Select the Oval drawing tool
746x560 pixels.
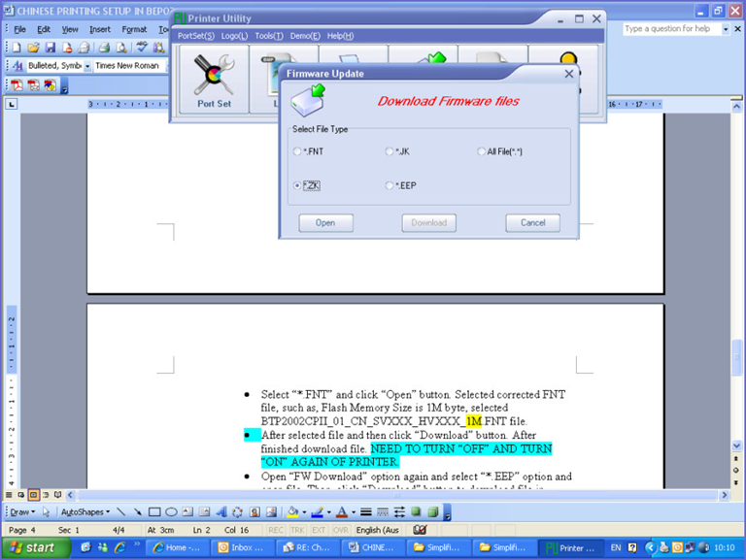(171, 511)
